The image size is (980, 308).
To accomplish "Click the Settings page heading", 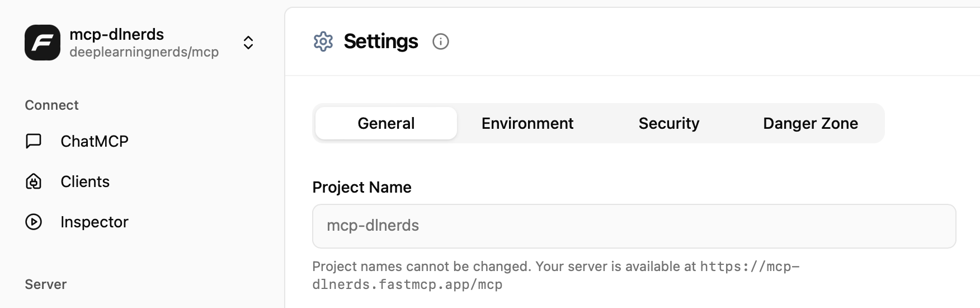I will click(381, 41).
